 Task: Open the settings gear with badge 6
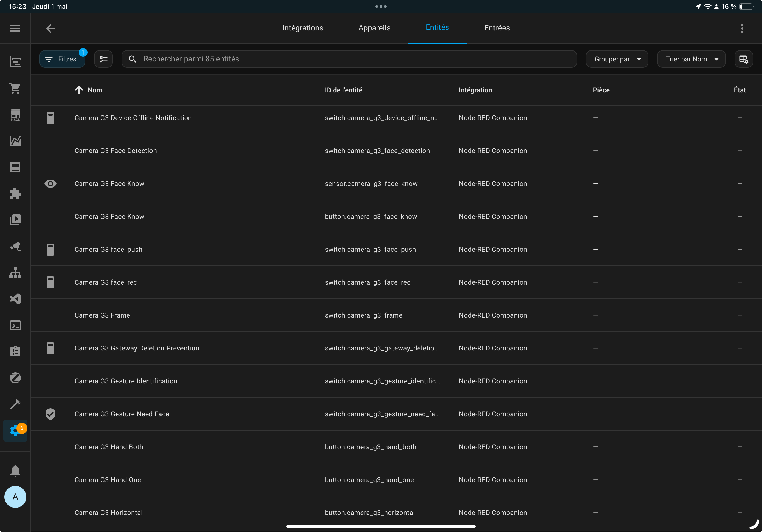click(x=15, y=431)
